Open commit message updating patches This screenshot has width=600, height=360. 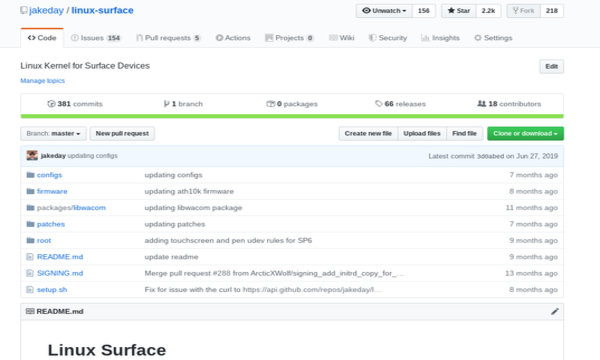pos(175,224)
